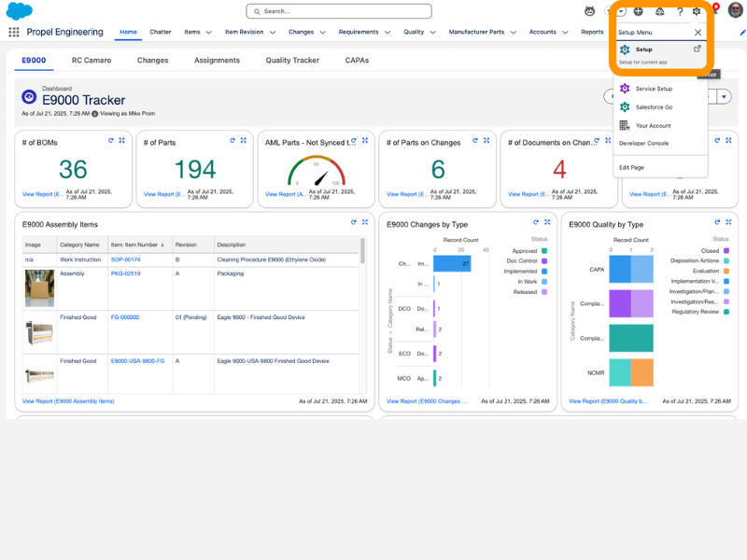Expand the Requirements nav chevron

coord(388,33)
